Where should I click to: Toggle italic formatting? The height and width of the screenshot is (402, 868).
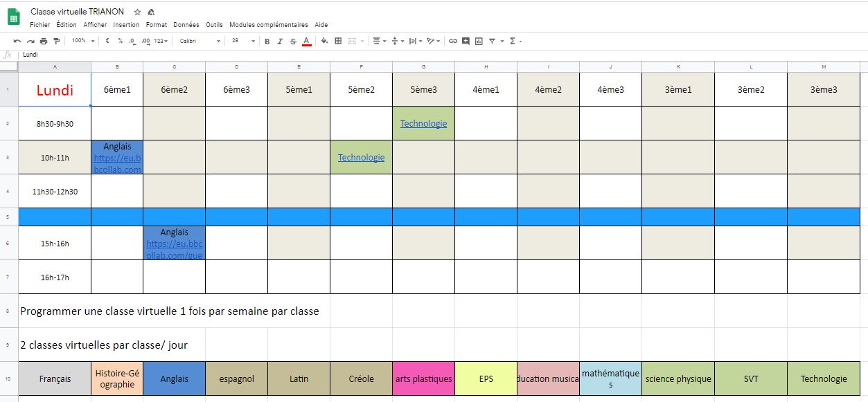click(280, 42)
